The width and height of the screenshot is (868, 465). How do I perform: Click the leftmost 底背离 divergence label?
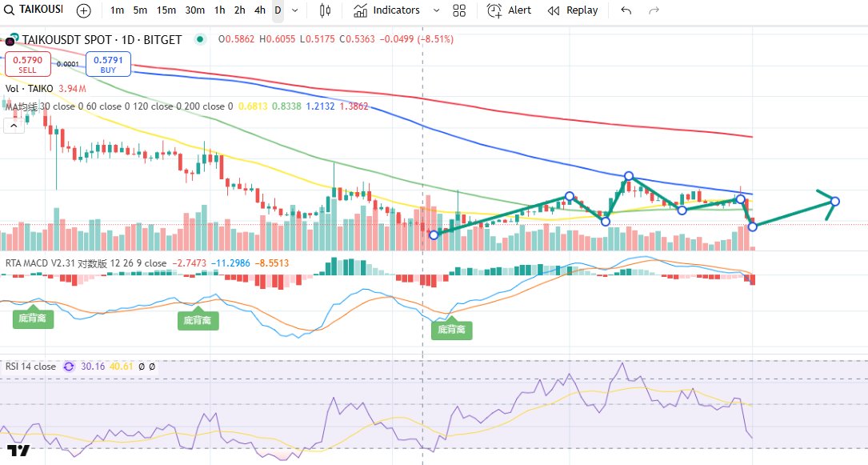pos(33,319)
